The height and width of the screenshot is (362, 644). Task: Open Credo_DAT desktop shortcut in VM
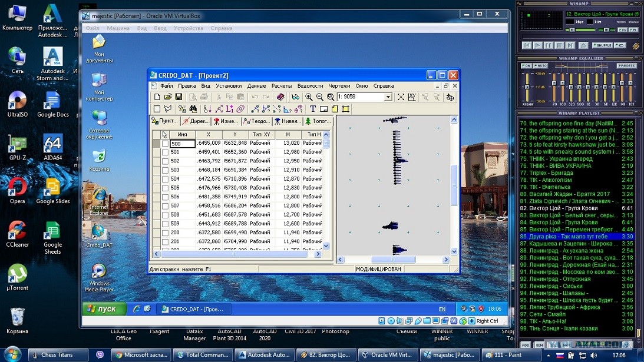[99, 236]
